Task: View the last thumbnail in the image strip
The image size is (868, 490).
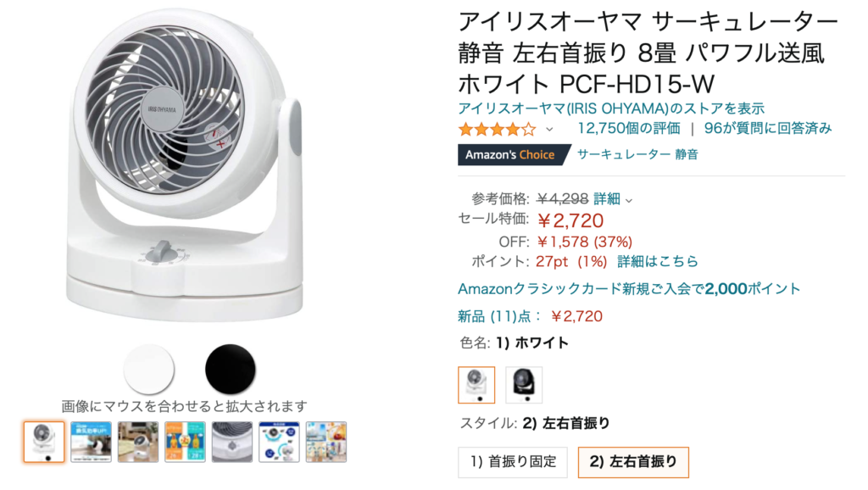Action: (x=326, y=442)
